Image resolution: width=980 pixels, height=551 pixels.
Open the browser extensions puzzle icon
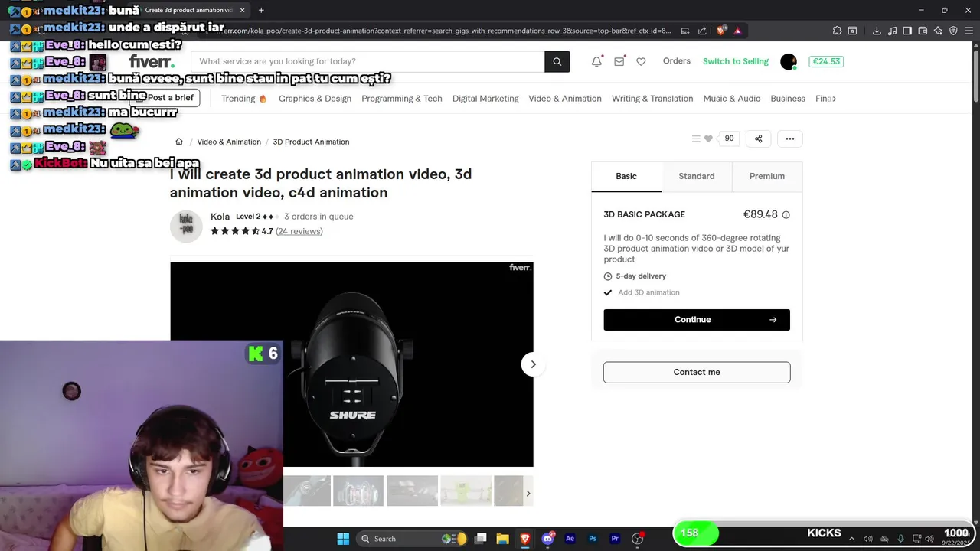click(x=837, y=31)
